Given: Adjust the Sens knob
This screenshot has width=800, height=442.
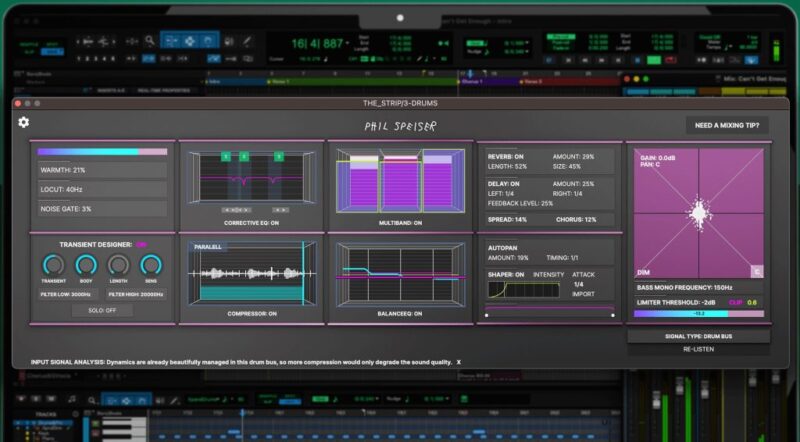Looking at the screenshot, I should coord(151,264).
